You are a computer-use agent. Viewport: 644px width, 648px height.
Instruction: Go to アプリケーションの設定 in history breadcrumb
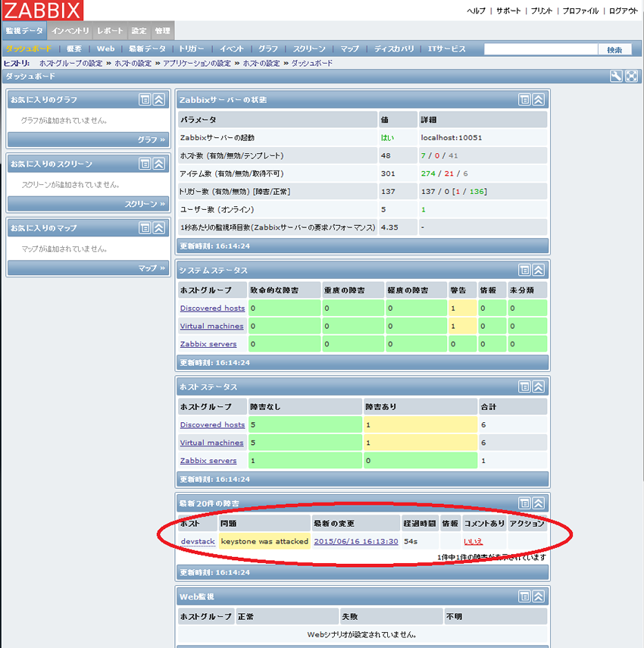(197, 63)
